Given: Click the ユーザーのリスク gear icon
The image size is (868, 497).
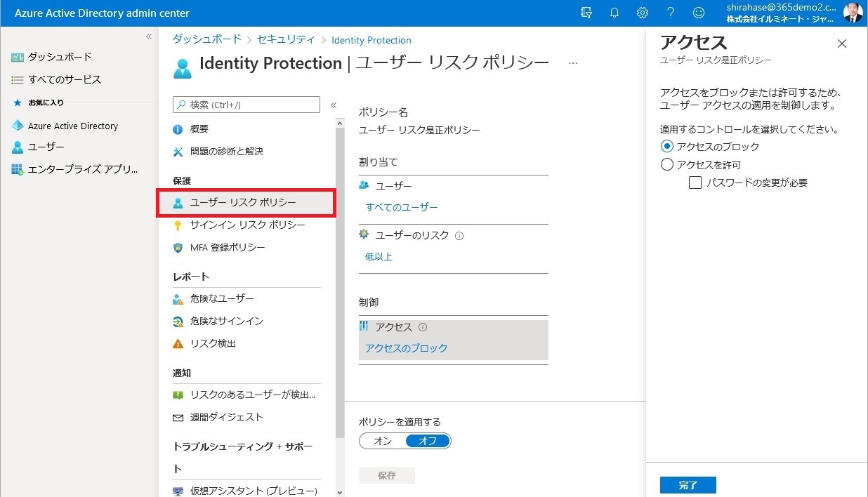Looking at the screenshot, I should (x=364, y=234).
